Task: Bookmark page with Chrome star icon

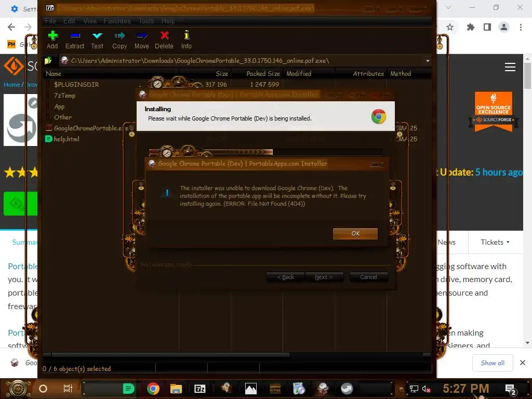Action: click(450, 27)
